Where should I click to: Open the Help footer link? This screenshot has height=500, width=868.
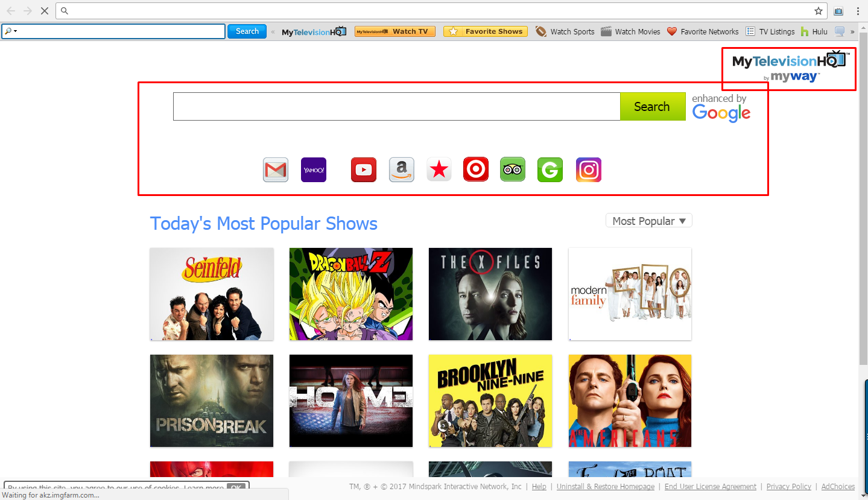[539, 487]
